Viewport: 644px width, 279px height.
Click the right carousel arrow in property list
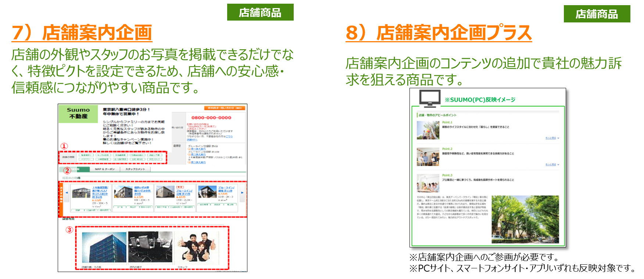point(242,193)
